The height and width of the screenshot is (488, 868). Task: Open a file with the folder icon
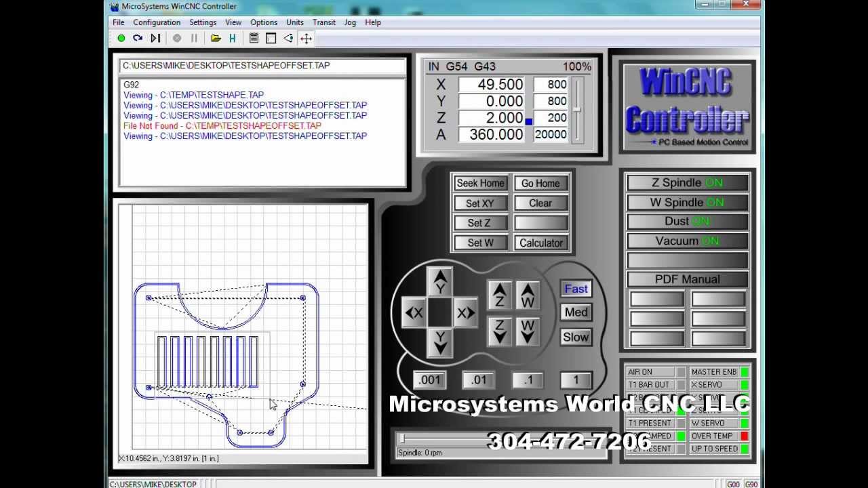216,39
